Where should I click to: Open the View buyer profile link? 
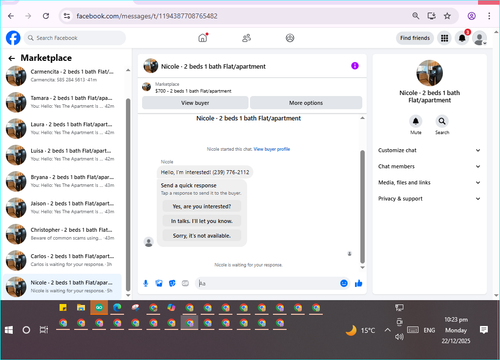coord(272,149)
